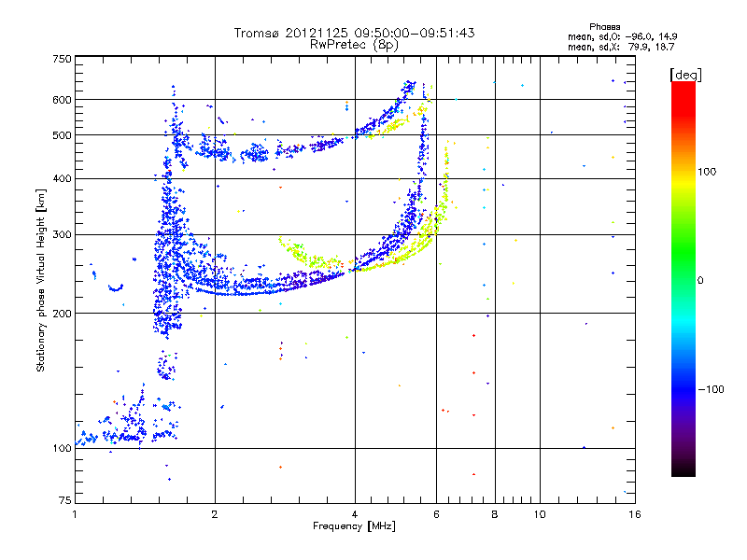The height and width of the screenshot is (560, 747).
Task: Click the x-axis tick label '10'
Action: (x=540, y=514)
